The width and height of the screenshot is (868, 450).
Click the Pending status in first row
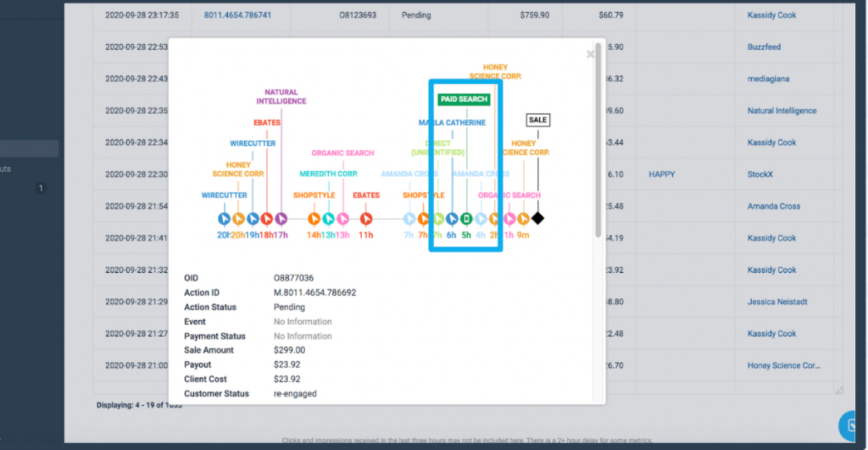coord(416,15)
